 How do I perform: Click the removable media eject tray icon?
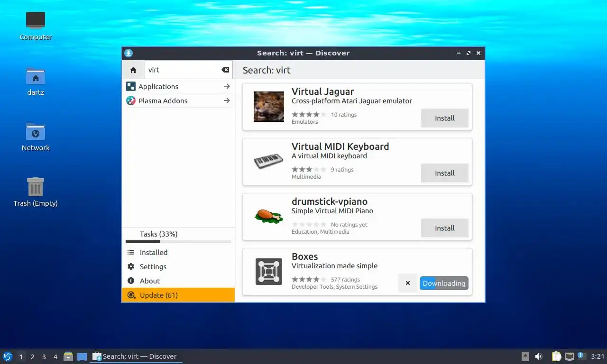click(x=525, y=356)
